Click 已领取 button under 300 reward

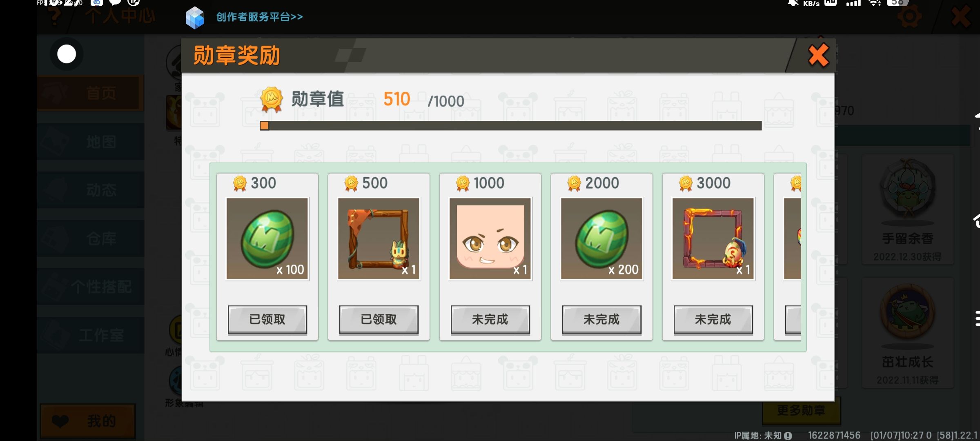267,319
